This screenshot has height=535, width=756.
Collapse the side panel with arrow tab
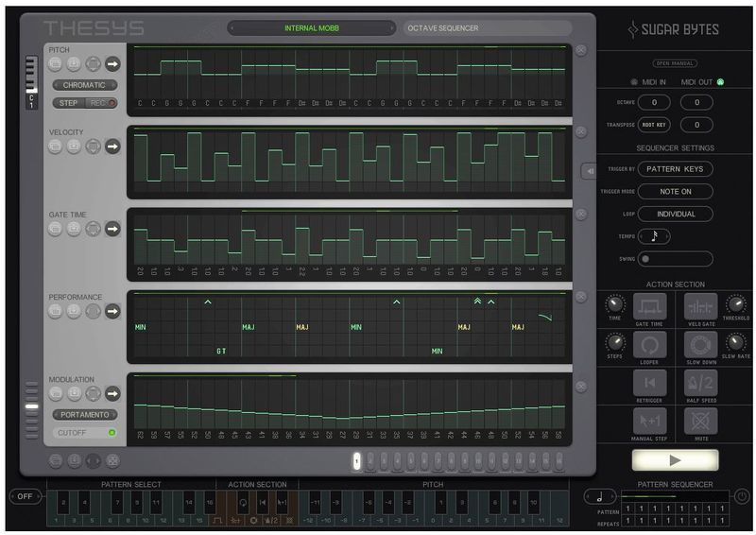coord(589,171)
